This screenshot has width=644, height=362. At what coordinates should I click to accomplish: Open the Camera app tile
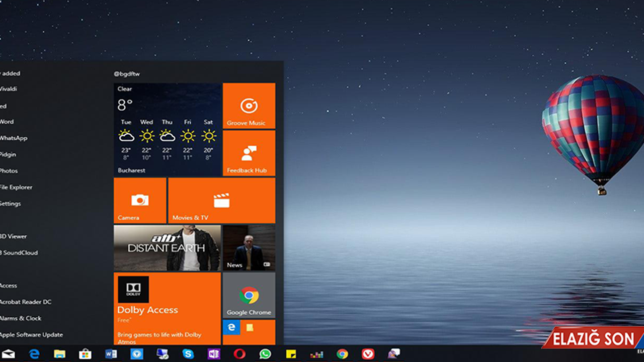[139, 200]
